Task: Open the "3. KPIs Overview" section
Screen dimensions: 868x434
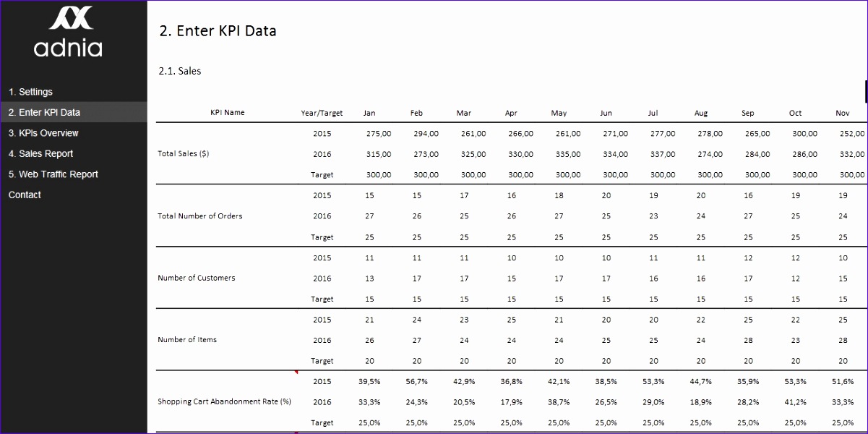Action: click(x=43, y=133)
